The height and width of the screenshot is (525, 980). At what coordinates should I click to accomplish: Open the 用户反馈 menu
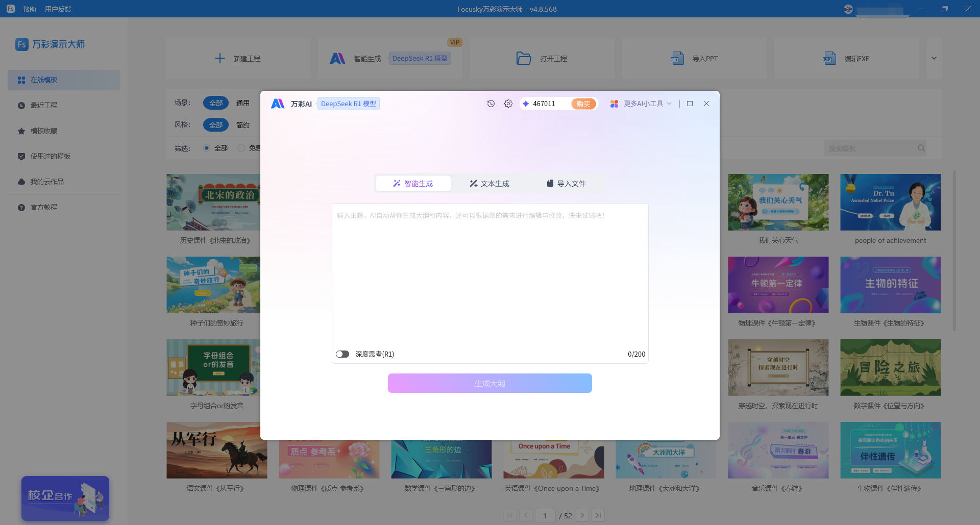[x=58, y=9]
